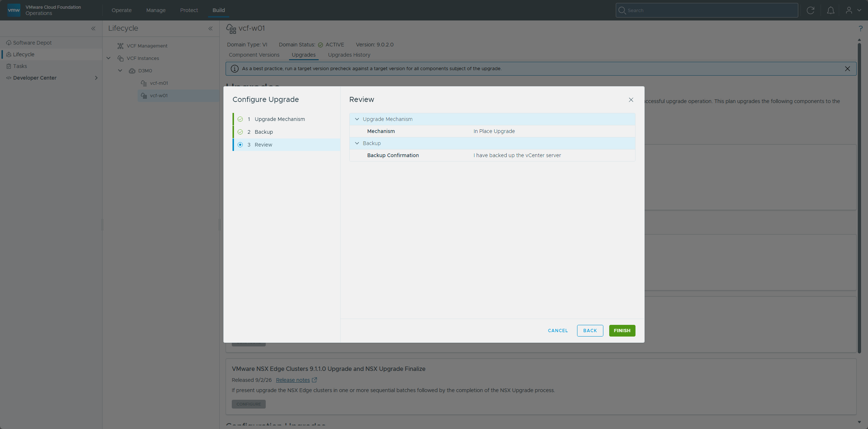Click the NSX Edge Clusters CONFIGURE button
868x429 pixels.
(x=249, y=404)
